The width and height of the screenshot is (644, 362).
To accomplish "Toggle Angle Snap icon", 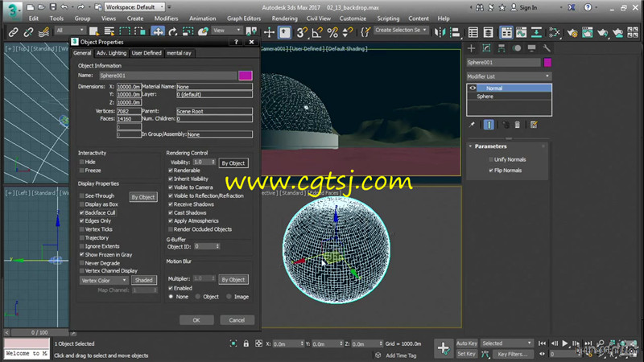I will 317,32.
